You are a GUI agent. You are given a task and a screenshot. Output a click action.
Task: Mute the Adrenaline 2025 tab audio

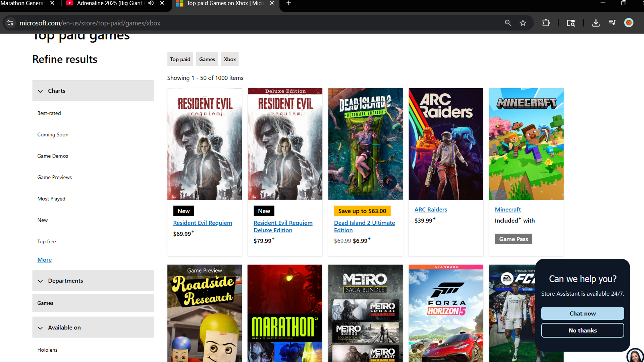coord(151,3)
